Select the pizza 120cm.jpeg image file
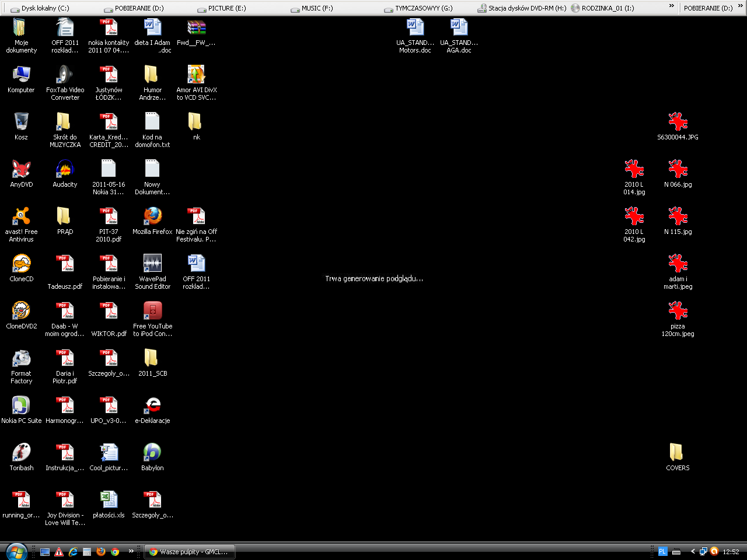Image resolution: width=747 pixels, height=560 pixels. tap(678, 311)
